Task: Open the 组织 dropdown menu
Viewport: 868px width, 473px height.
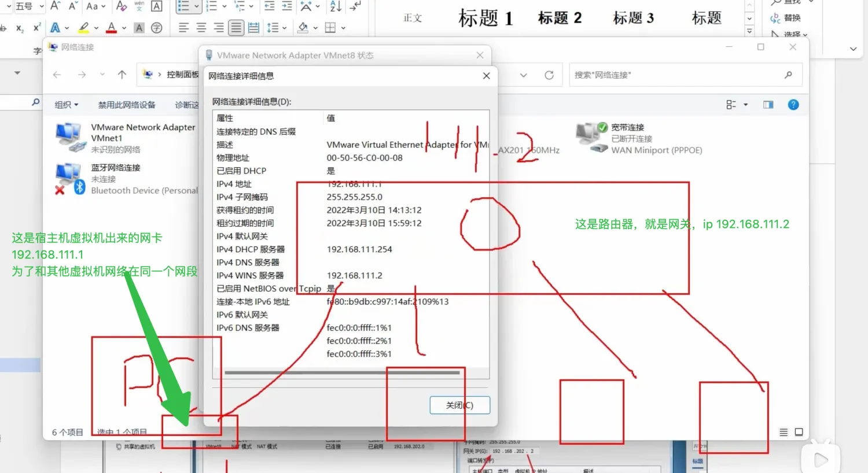Action: coord(66,105)
